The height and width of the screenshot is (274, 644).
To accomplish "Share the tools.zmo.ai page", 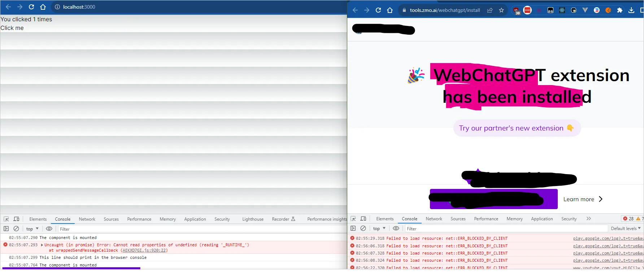I will (490, 10).
